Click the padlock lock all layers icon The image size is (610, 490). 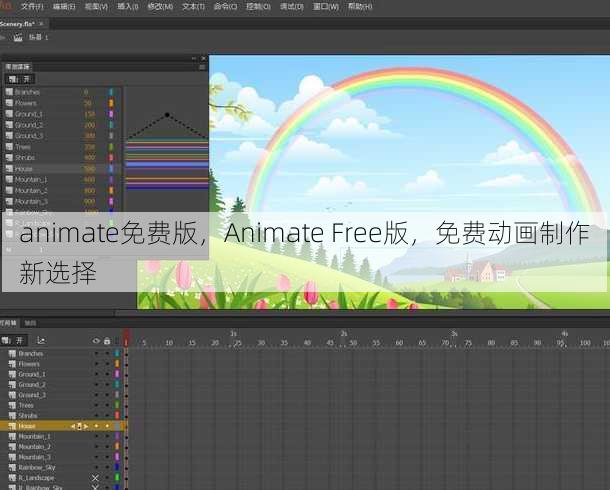[x=107, y=341]
